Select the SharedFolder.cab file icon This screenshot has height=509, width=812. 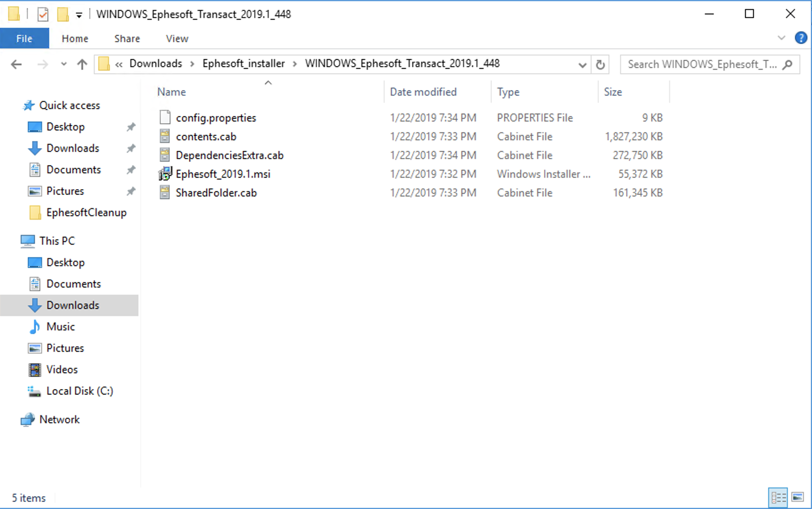click(x=165, y=192)
